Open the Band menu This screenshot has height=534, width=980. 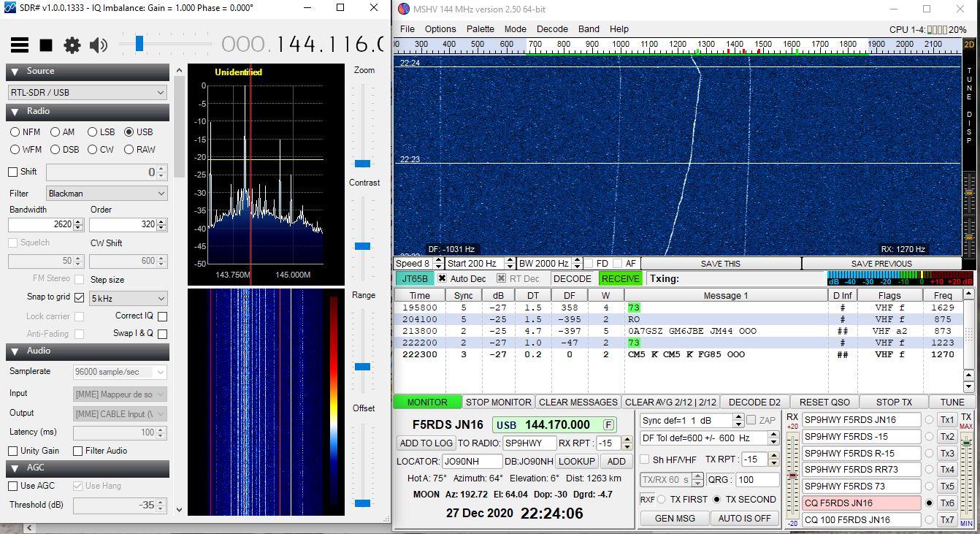(589, 29)
